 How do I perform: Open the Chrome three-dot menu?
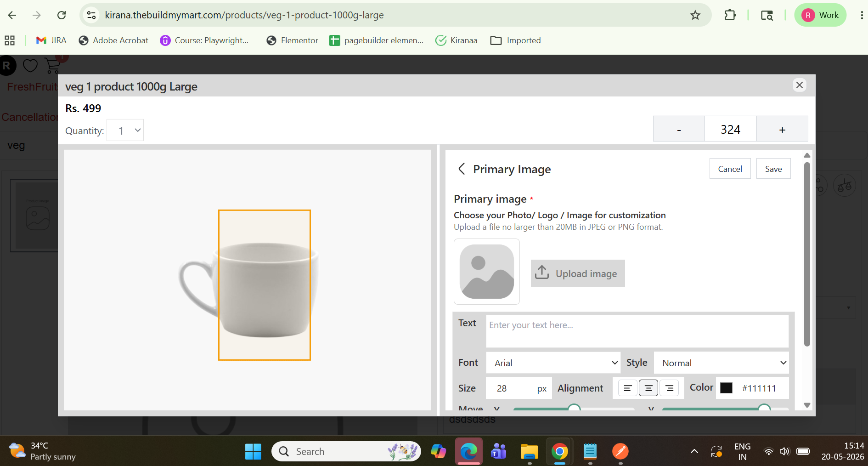point(861,15)
